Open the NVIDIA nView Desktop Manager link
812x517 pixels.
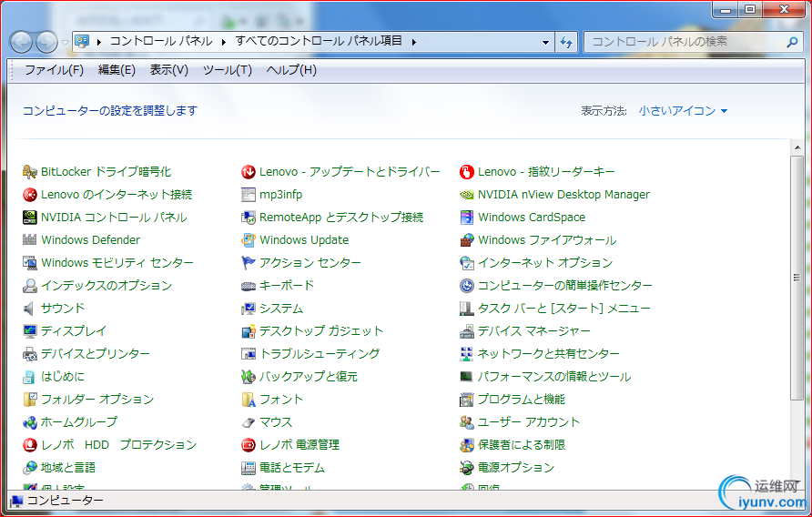pos(563,195)
